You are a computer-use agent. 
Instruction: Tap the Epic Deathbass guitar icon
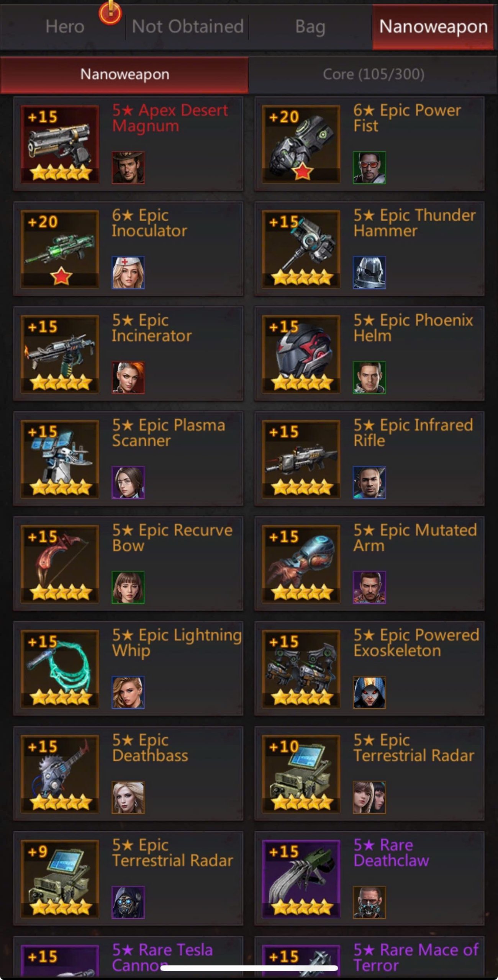coord(60,774)
